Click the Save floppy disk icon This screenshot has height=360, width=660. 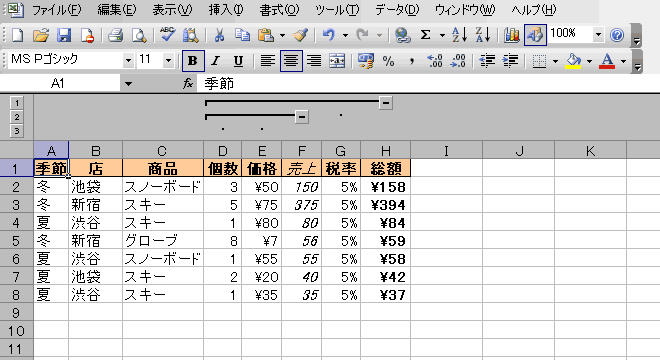(64, 35)
